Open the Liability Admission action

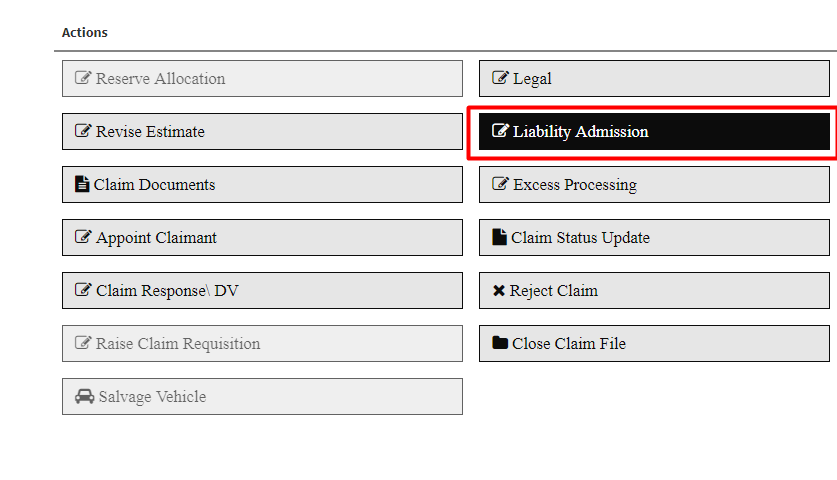[x=653, y=132]
